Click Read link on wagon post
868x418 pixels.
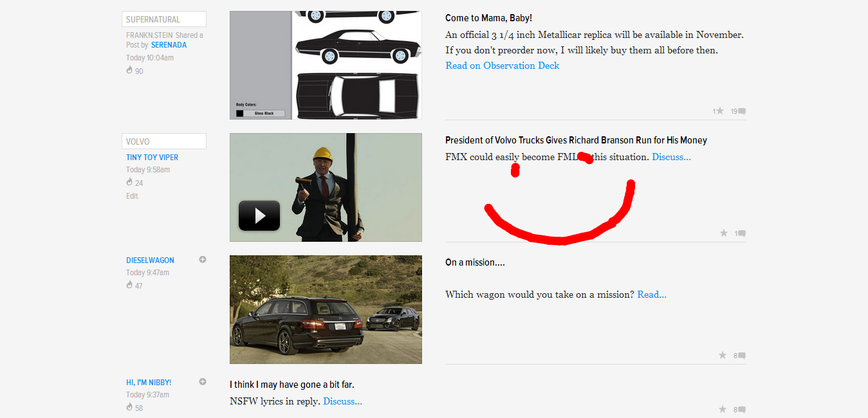point(652,295)
